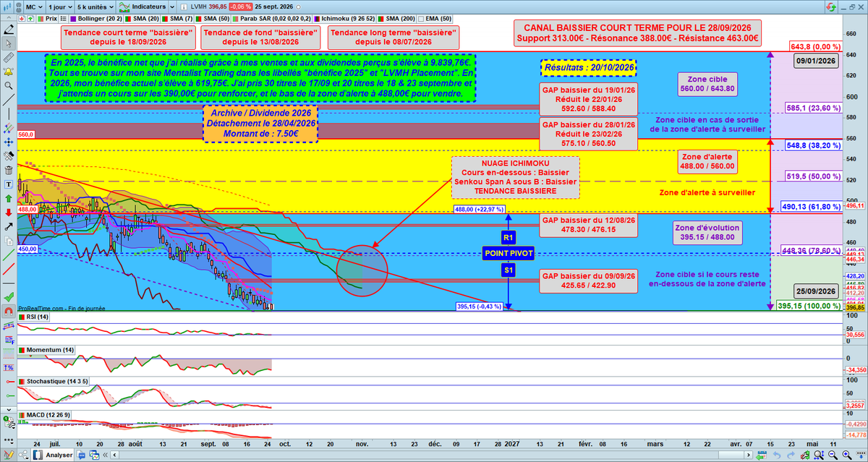Select the red horizontal marker line tool
868x462 pixels.
[x=10, y=381]
